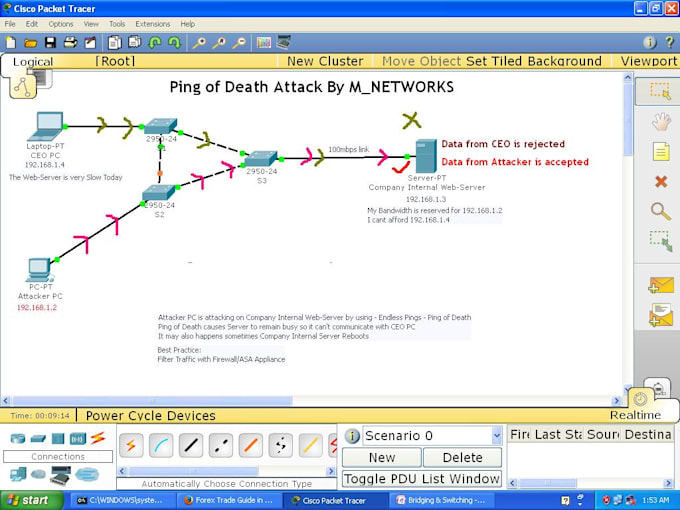Pick the Copper Straight-Through black cable
This screenshot has width=680, height=510.
pyautogui.click(x=191, y=445)
